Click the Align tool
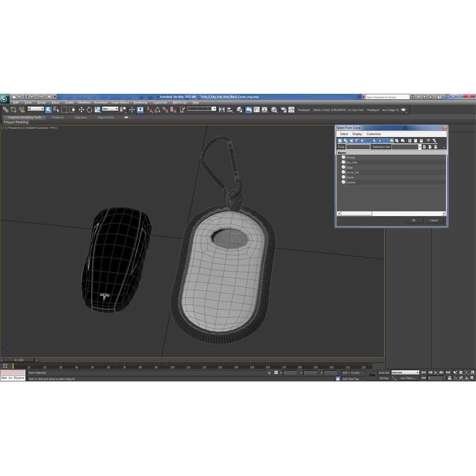 point(230,110)
